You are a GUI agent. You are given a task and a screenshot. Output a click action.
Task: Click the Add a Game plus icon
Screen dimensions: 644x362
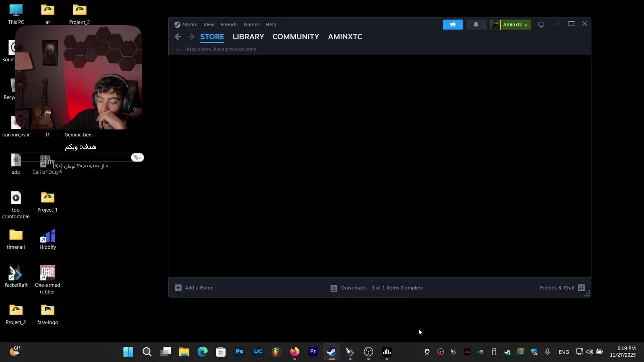point(178,288)
